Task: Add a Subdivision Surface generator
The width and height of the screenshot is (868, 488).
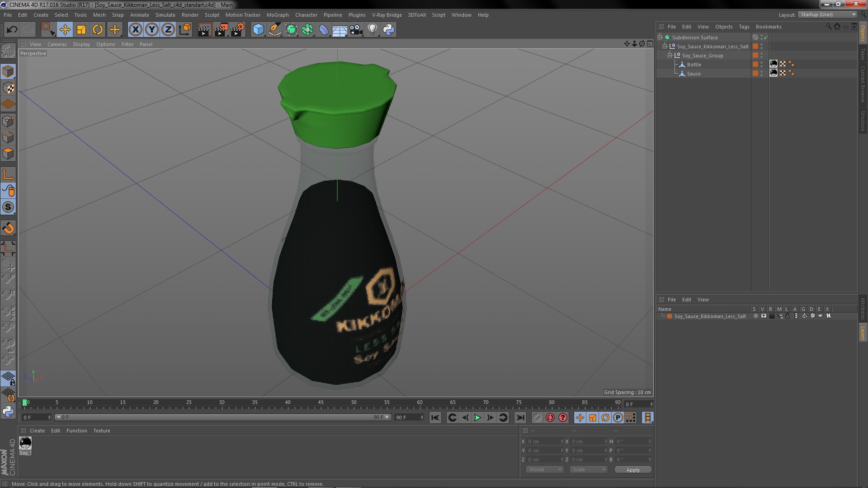Action: pyautogui.click(x=291, y=30)
